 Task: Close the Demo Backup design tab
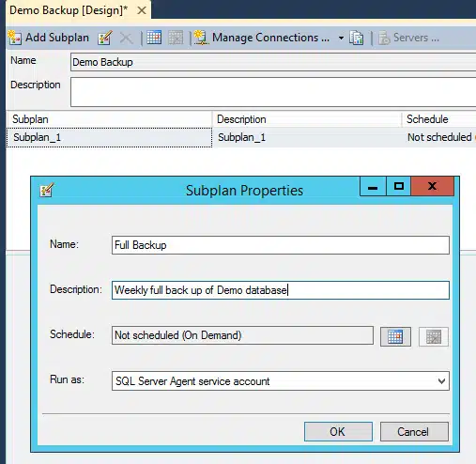click(x=142, y=10)
